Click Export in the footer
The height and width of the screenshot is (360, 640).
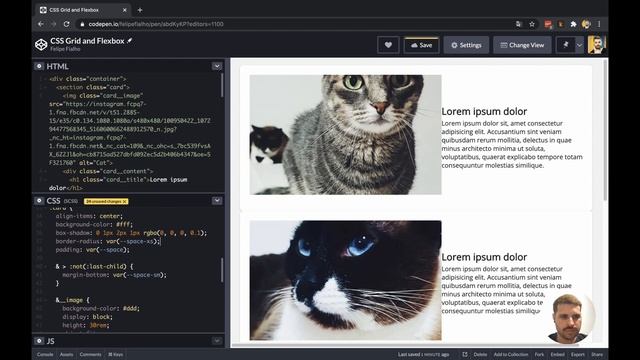coord(578,354)
